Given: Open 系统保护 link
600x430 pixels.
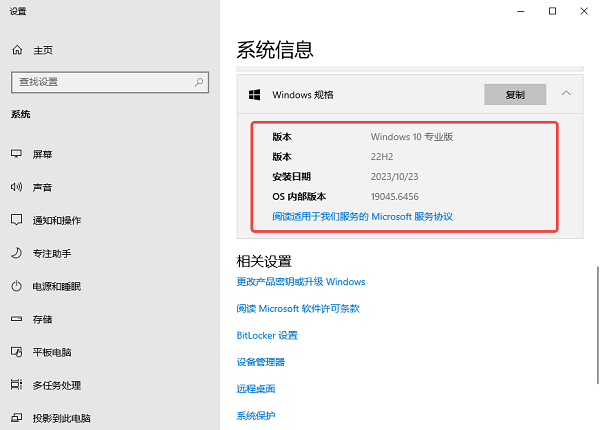Looking at the screenshot, I should tap(256, 415).
